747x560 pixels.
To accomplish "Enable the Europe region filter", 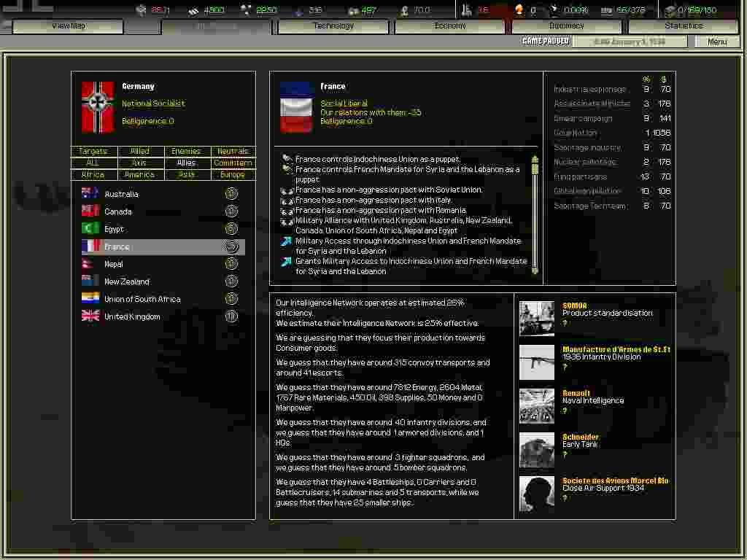I will [x=233, y=175].
